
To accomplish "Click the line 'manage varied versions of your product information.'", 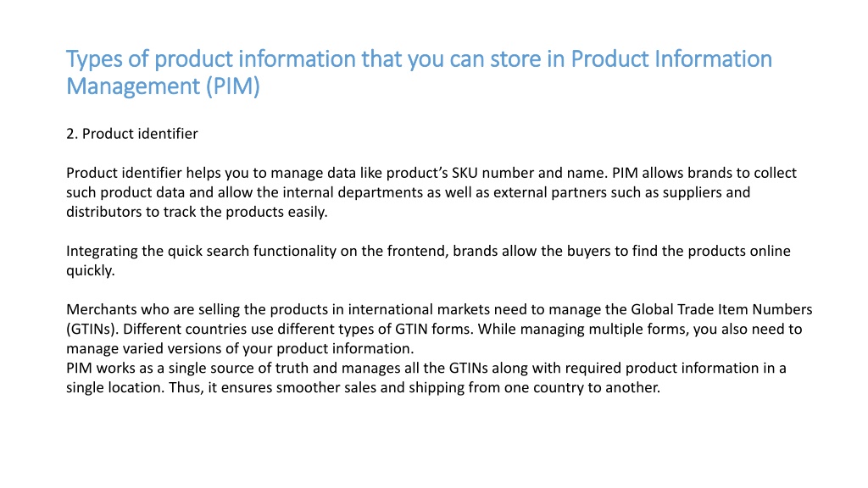I will [x=240, y=348].
